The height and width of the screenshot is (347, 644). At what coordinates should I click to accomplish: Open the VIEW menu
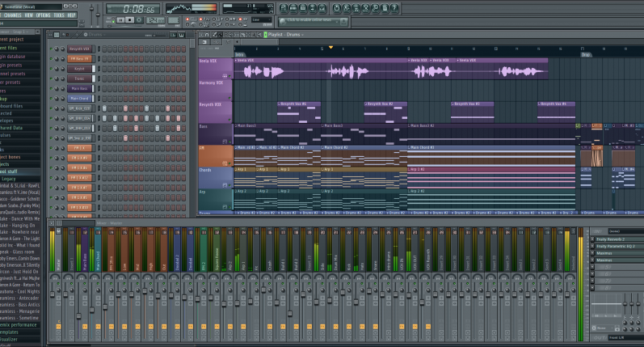29,15
